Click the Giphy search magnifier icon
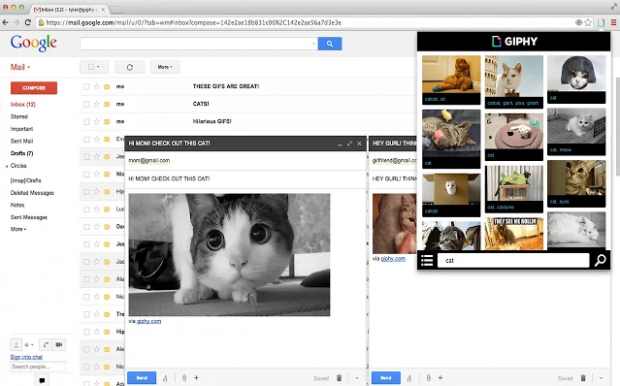620x386 pixels. pos(600,260)
